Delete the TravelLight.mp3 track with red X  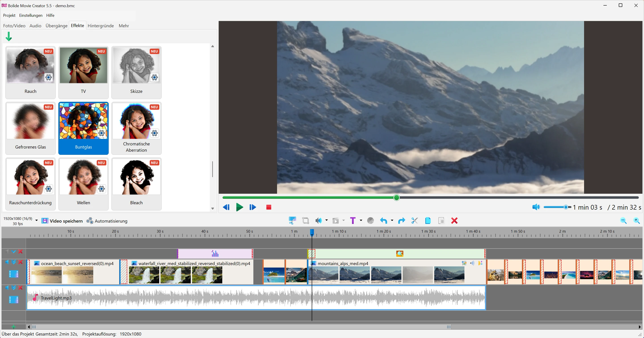(x=21, y=288)
